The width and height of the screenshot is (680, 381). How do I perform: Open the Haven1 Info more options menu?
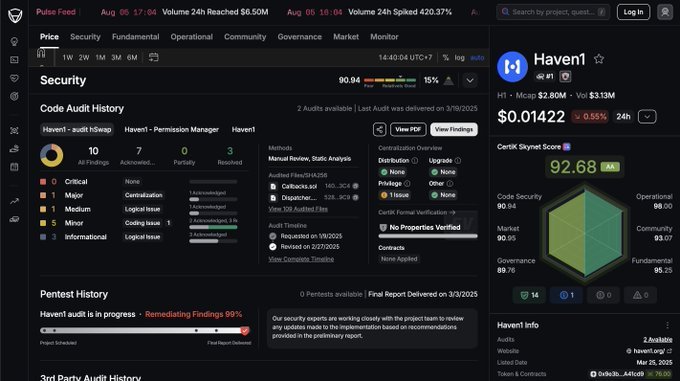[667, 325]
